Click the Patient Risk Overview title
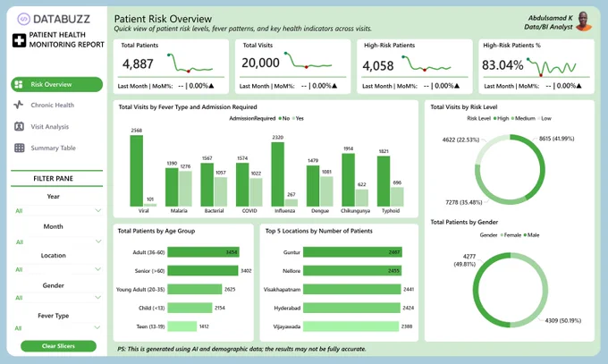This screenshot has height=364, width=608. tap(163, 19)
